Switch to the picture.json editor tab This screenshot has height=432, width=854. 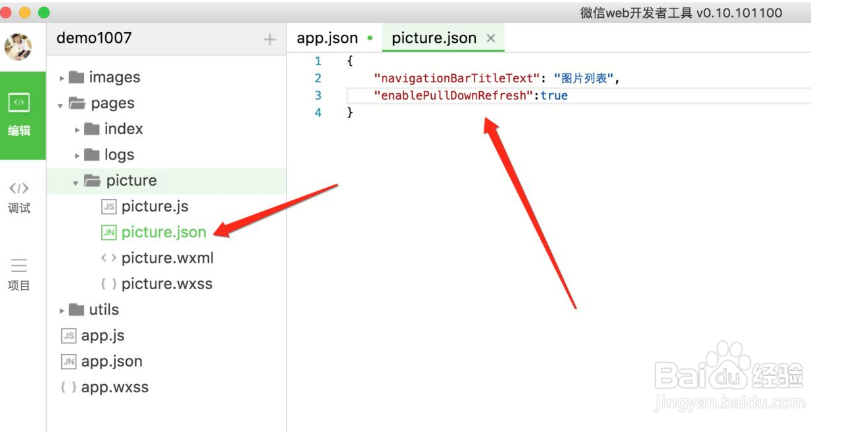(443, 38)
